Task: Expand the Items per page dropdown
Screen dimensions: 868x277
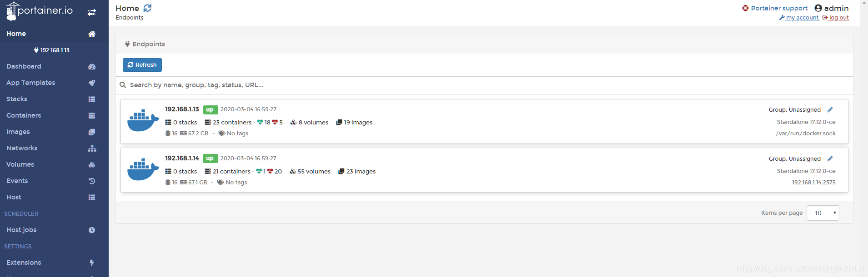Action: coord(823,213)
